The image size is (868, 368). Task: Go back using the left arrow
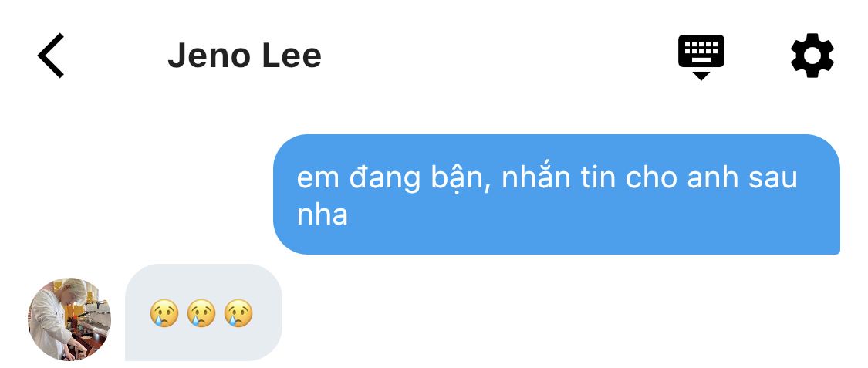pos(51,56)
